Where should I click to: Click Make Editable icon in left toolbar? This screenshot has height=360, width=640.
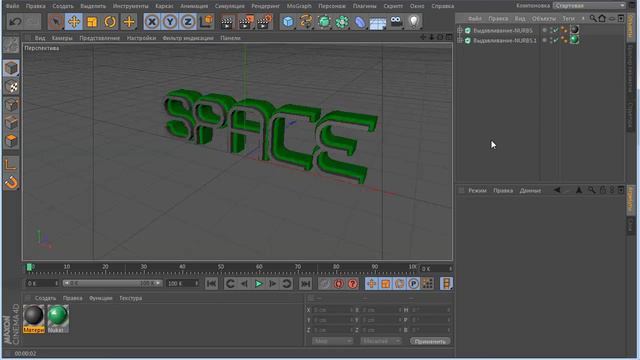coord(11,45)
